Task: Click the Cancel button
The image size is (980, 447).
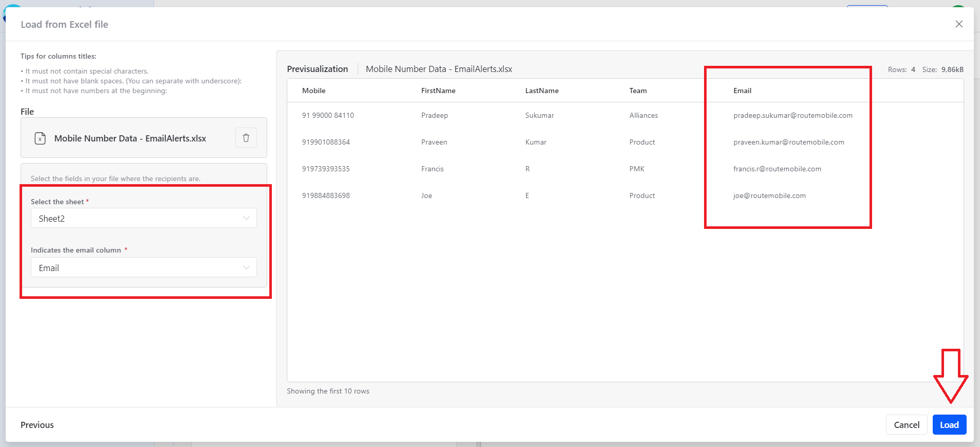Action: point(907,424)
